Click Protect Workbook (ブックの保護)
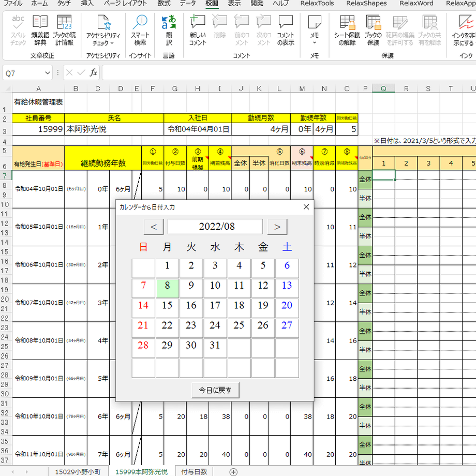 [x=373, y=30]
